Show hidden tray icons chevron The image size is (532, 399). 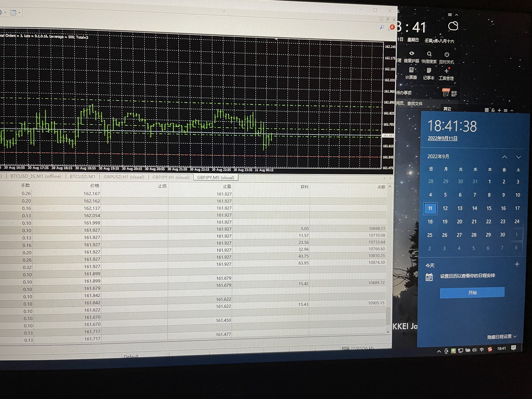coord(439,351)
